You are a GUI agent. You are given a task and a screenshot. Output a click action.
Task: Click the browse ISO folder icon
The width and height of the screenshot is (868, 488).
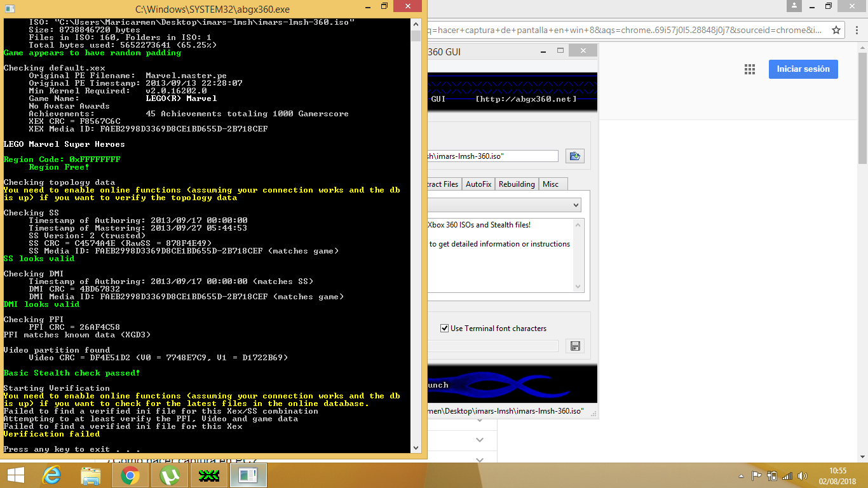pos(575,156)
